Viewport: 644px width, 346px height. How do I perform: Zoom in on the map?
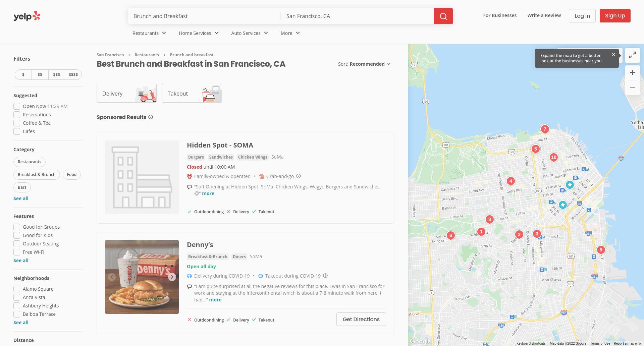(x=633, y=72)
